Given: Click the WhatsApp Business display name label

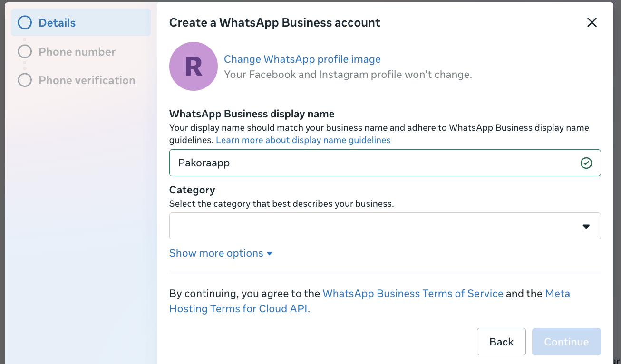Looking at the screenshot, I should point(252,114).
